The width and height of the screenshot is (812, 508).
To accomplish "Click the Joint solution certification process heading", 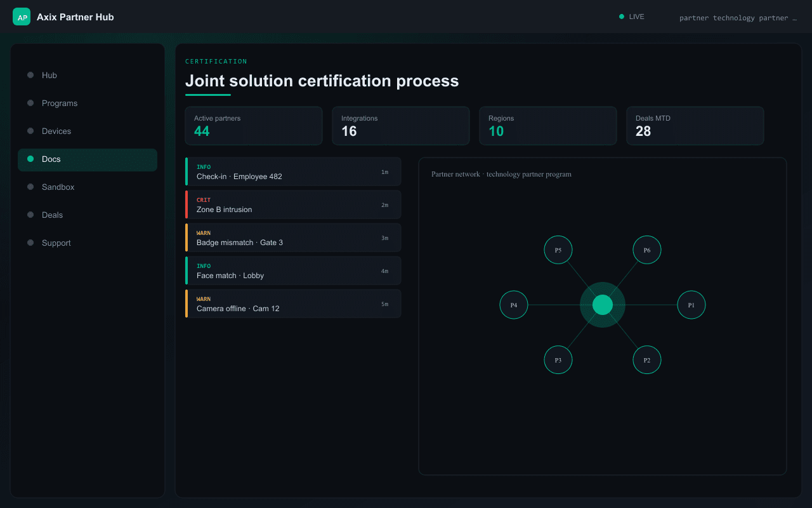I will pos(322,81).
